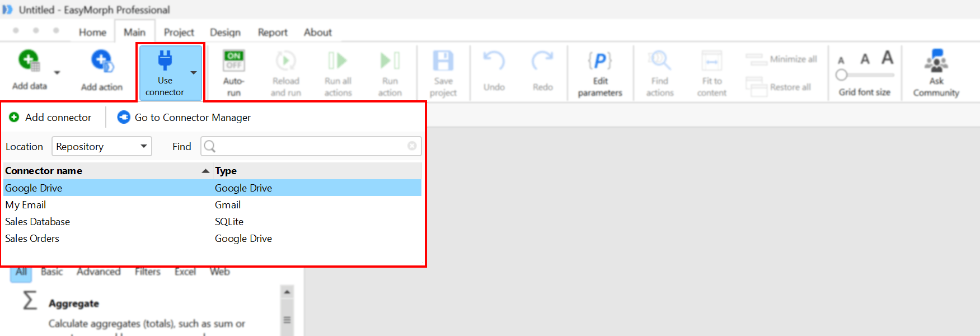The height and width of the screenshot is (336, 980).
Task: Click Add connector
Action: tap(50, 118)
